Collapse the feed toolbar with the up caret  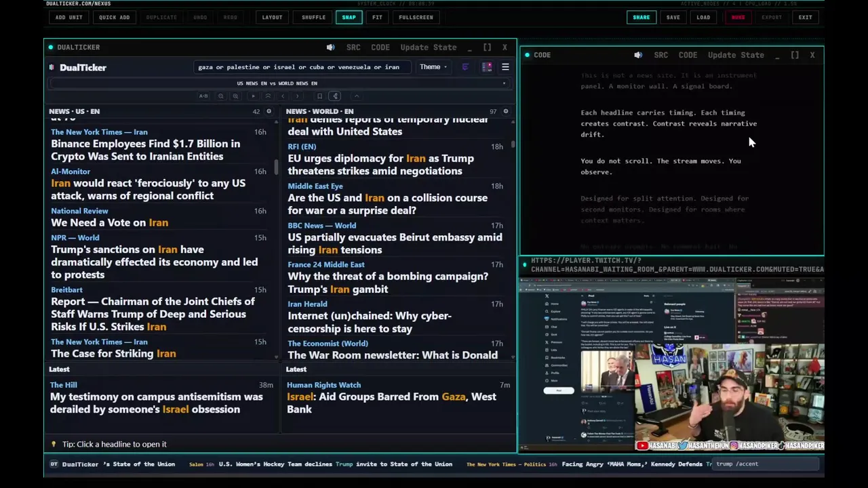click(x=356, y=96)
